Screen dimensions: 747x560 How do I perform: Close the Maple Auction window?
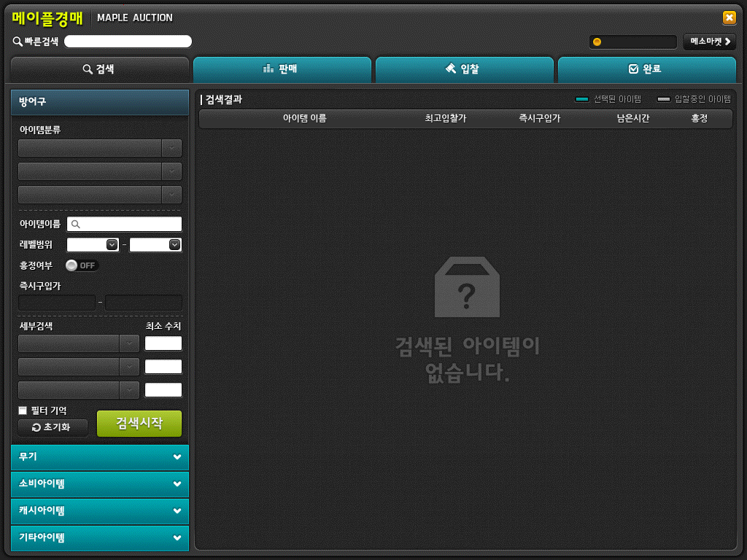click(x=729, y=17)
